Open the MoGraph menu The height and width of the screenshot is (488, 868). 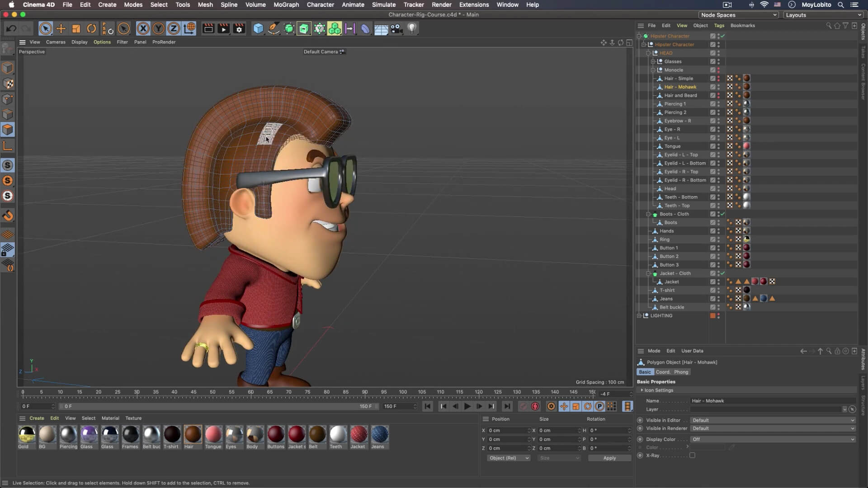pos(286,5)
